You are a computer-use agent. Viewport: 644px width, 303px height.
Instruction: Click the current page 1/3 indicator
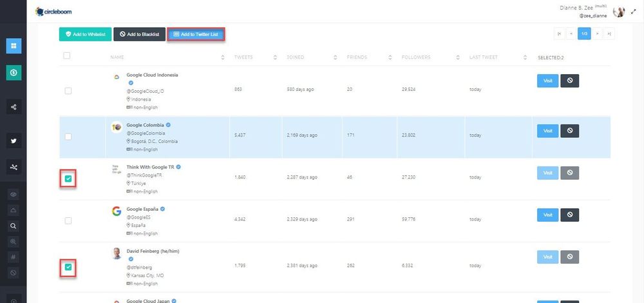(x=584, y=34)
